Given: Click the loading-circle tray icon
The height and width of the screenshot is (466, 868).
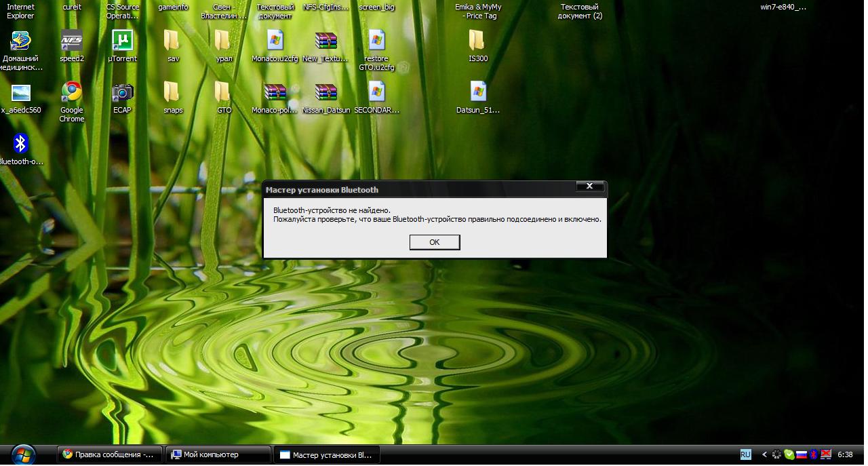Looking at the screenshot, I should 777,454.
